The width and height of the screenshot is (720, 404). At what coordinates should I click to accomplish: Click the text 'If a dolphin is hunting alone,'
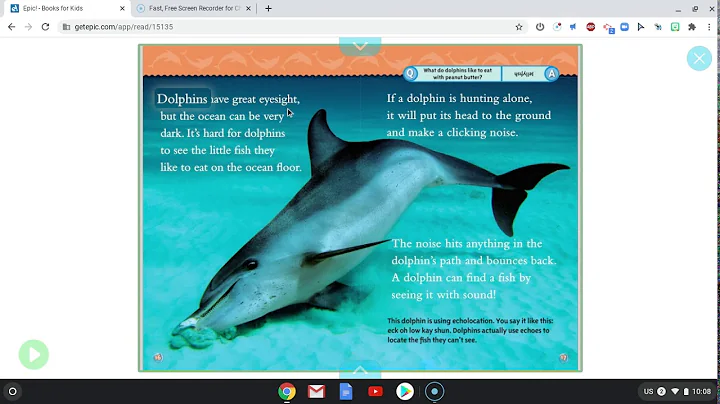(x=459, y=98)
